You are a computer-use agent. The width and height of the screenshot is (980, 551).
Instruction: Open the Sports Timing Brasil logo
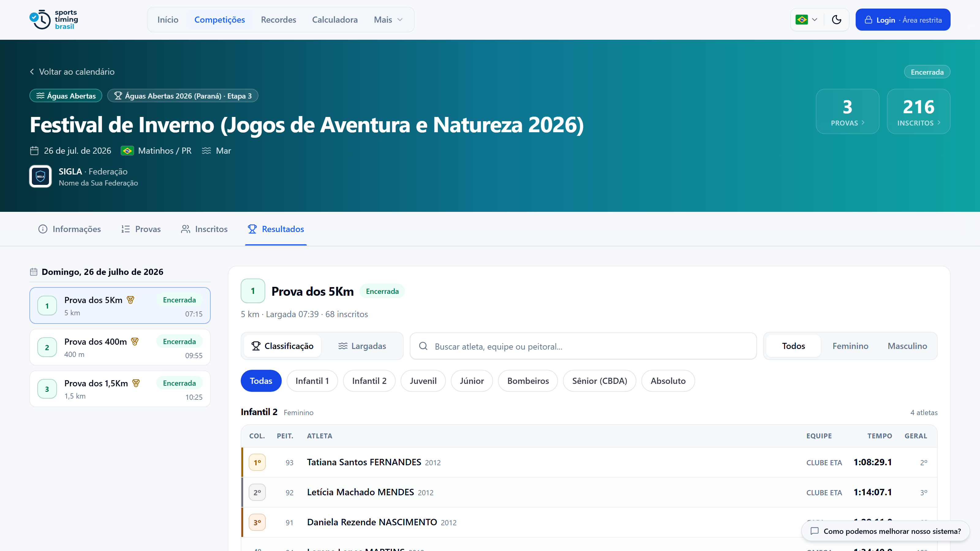[54, 19]
